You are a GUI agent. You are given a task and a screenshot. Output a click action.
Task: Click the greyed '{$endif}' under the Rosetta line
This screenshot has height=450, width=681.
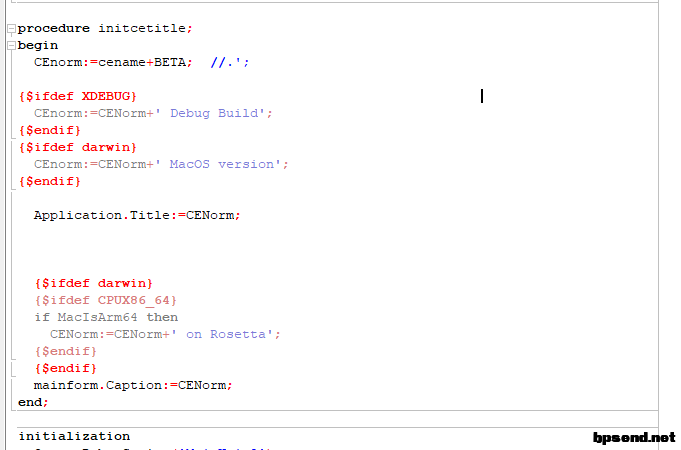66,351
